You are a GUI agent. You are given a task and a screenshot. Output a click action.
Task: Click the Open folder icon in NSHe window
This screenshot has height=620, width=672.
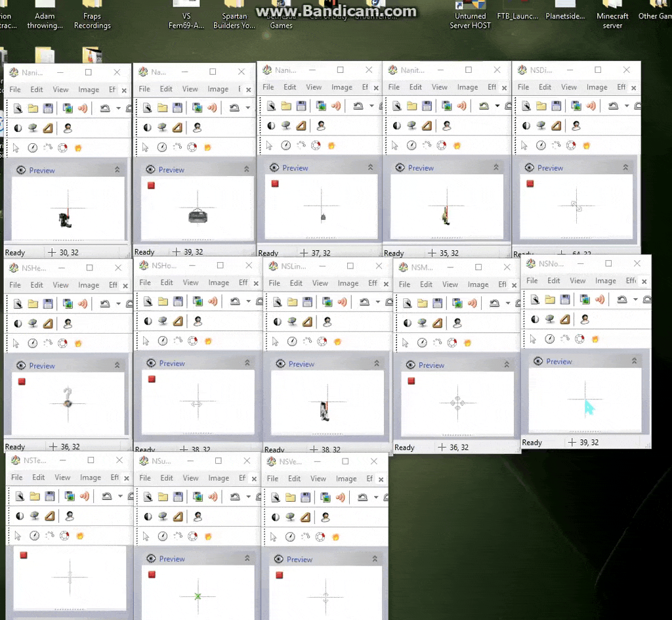(x=33, y=304)
